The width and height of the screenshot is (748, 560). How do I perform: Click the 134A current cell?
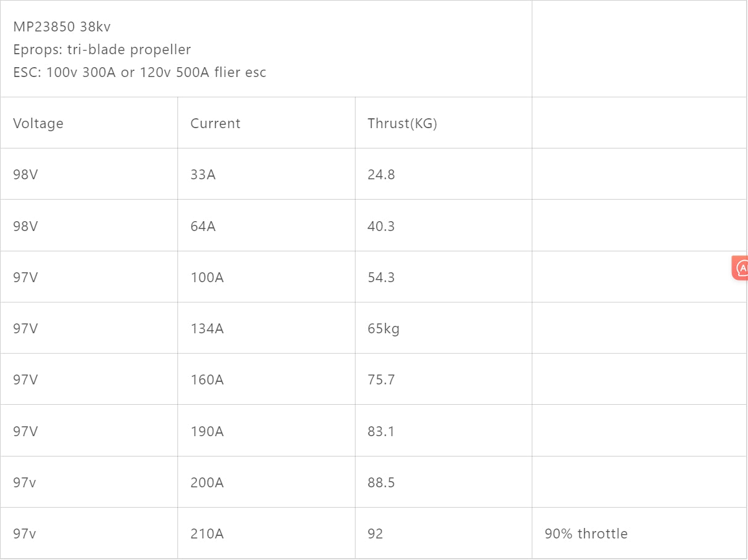266,328
